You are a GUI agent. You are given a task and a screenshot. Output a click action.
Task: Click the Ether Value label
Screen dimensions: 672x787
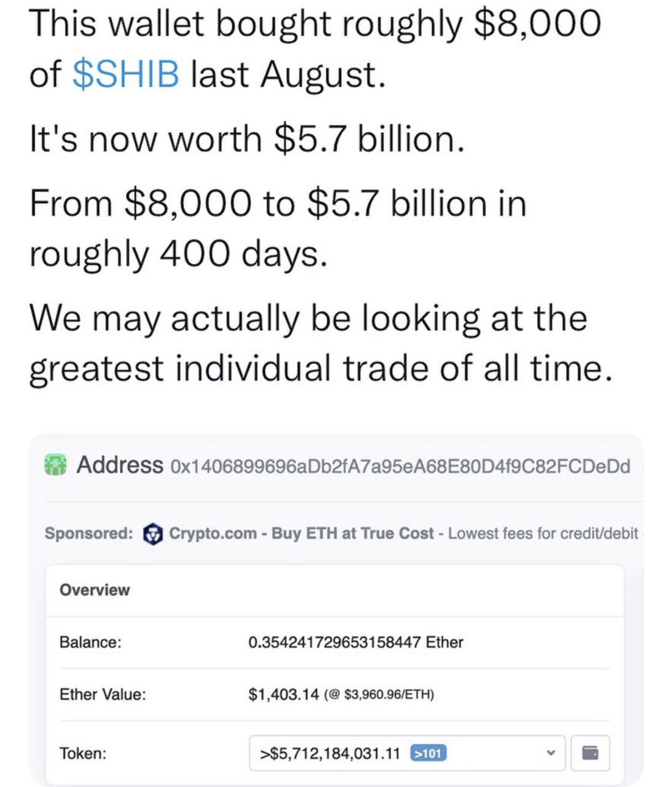coord(103,694)
